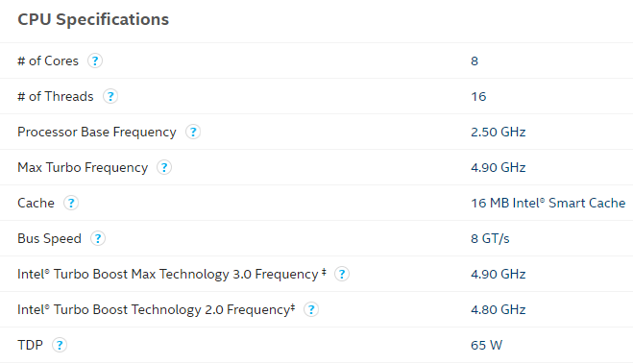Open the TDP help question mark
Image resolution: width=633 pixels, height=364 pixels.
coord(60,345)
